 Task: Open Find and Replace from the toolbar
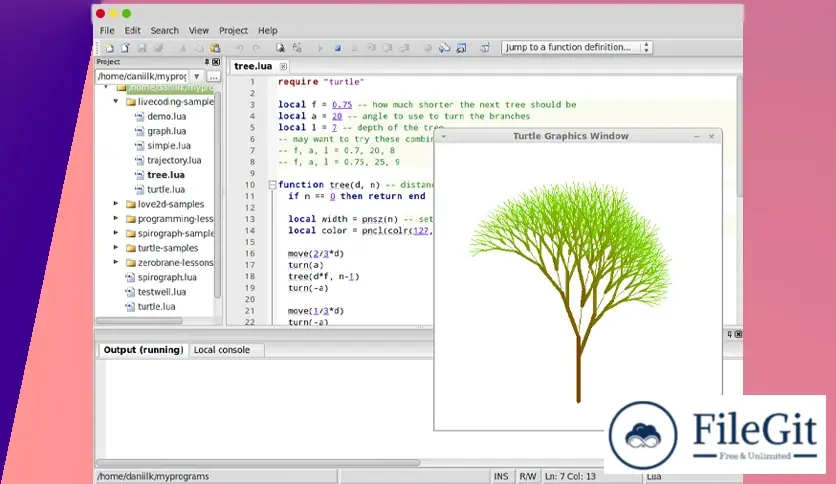[x=297, y=48]
